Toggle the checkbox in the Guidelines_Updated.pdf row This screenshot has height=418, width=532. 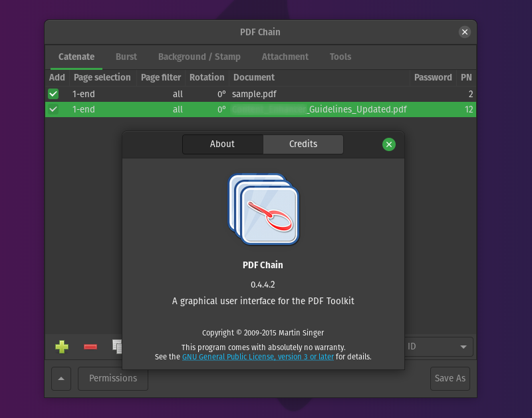[x=53, y=109]
